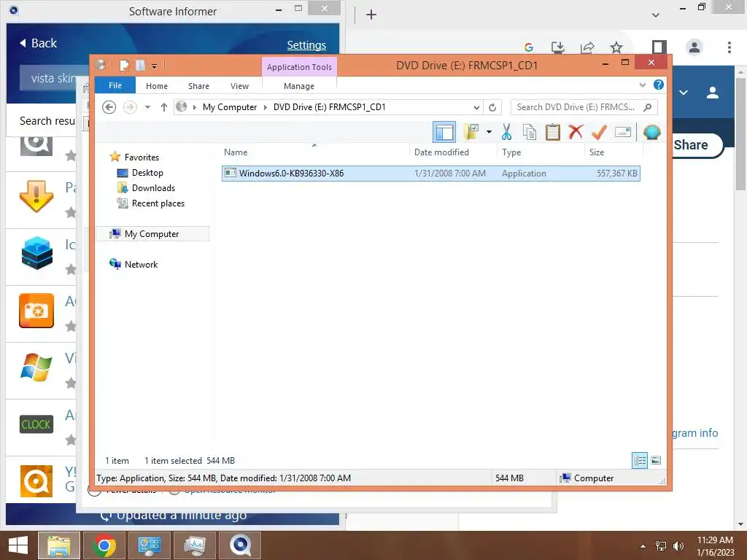747x560 pixels.
Task: Show hidden tray icons arrow
Action: tap(643, 546)
